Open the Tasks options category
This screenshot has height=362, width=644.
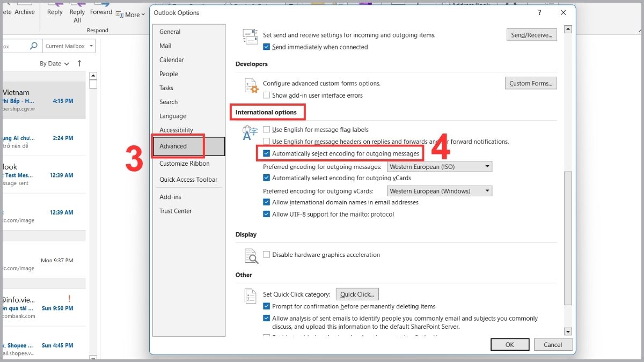tap(166, 88)
